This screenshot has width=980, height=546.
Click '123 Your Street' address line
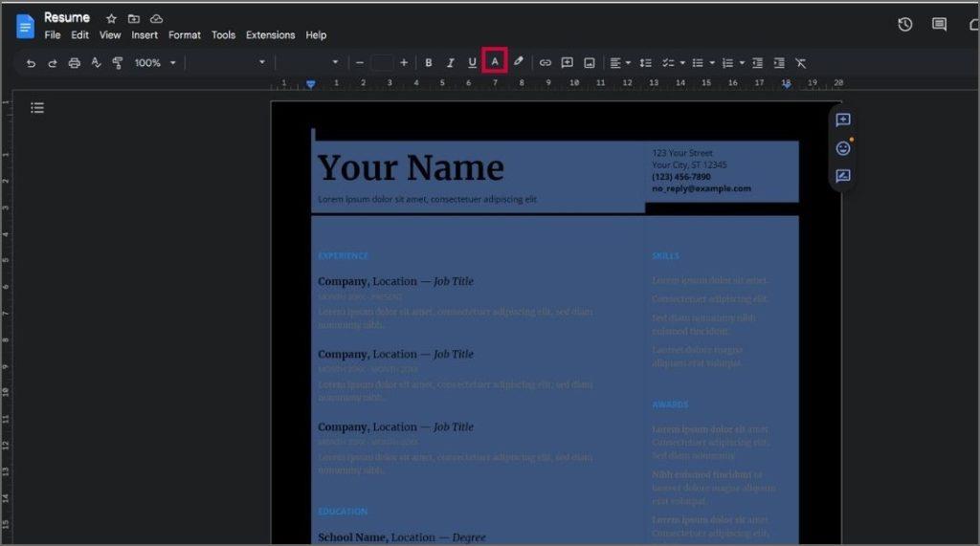pyautogui.click(x=681, y=153)
